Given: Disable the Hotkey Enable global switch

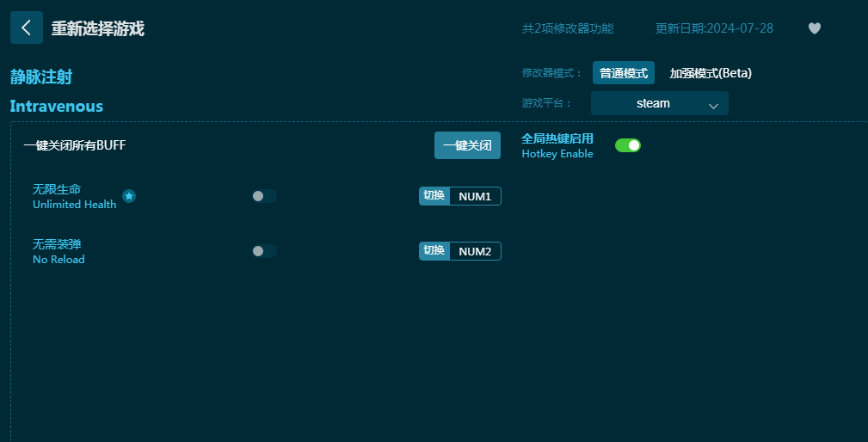Looking at the screenshot, I should pos(628,145).
